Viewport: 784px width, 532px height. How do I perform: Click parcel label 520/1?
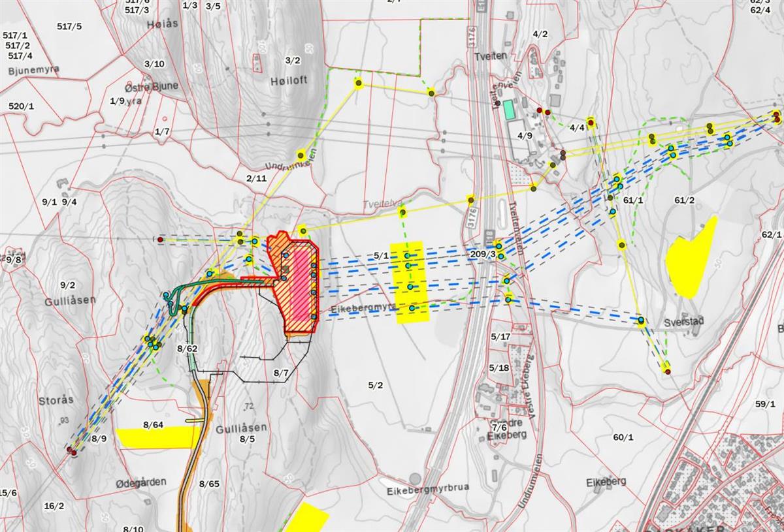tap(21, 106)
